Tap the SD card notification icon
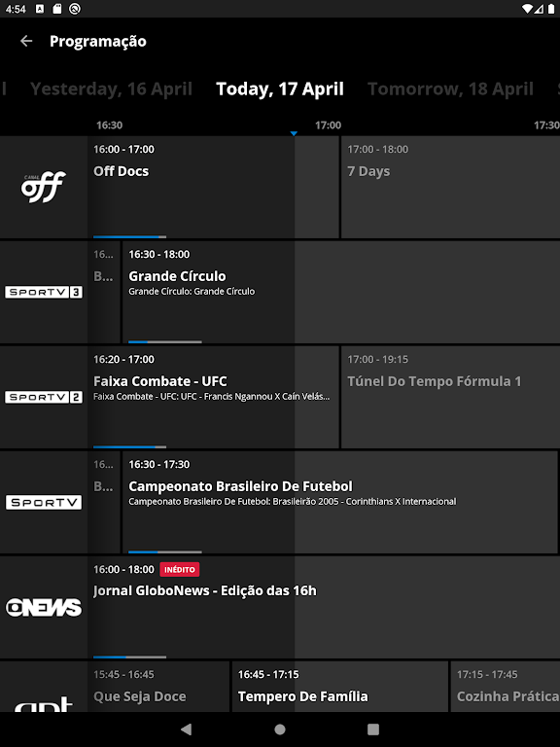 57,9
